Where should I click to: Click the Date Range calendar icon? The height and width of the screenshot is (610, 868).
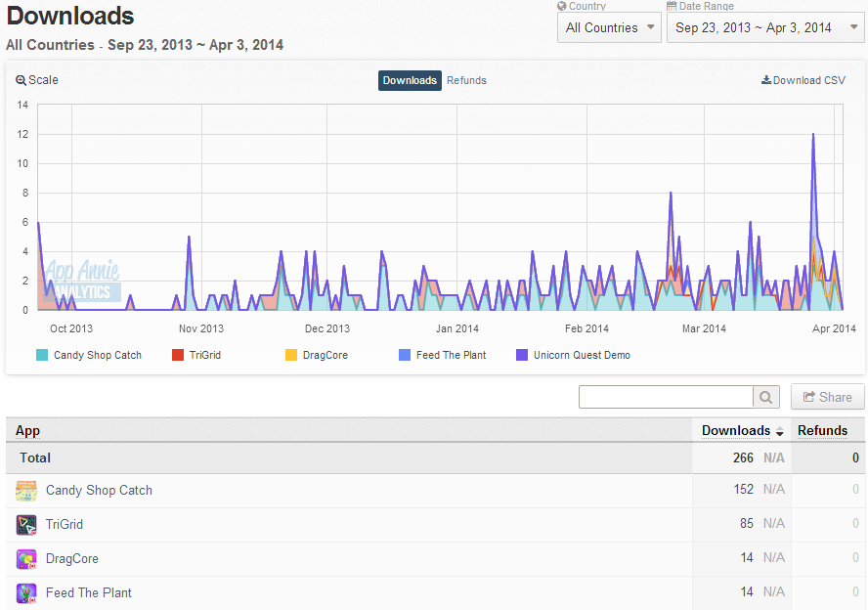click(x=672, y=6)
